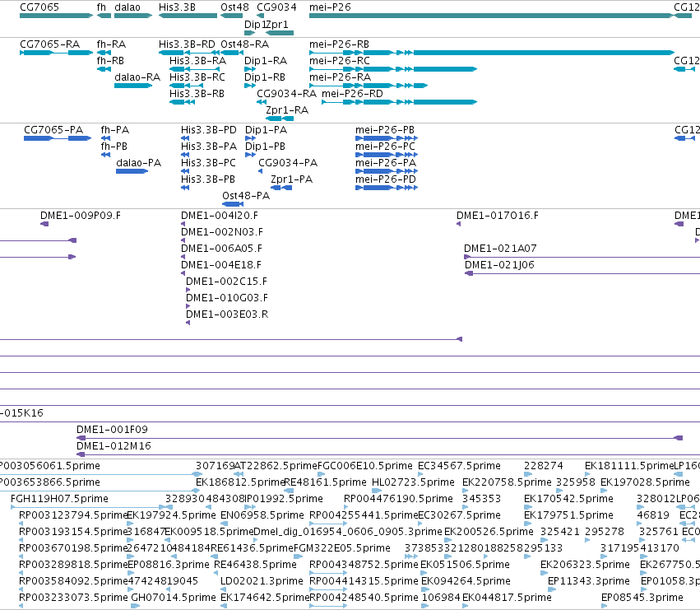This screenshot has height=610, width=700.
Task: Select the mei-P26 gene label
Action: [330, 7]
